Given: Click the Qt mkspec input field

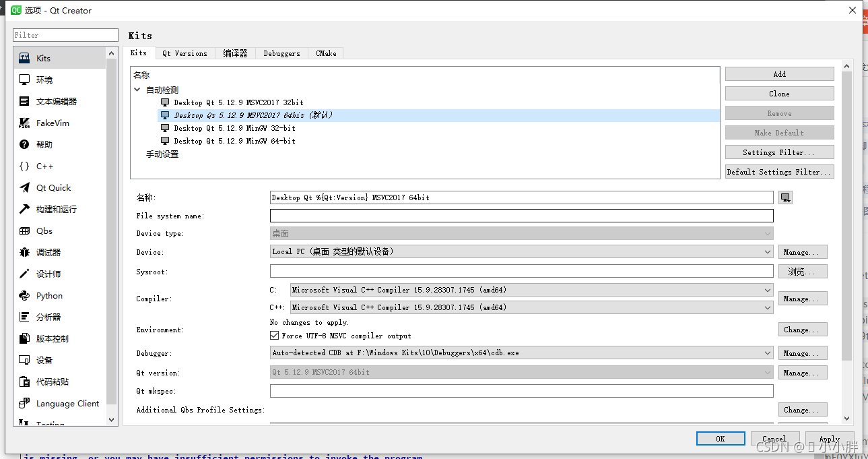Looking at the screenshot, I should click(x=521, y=391).
